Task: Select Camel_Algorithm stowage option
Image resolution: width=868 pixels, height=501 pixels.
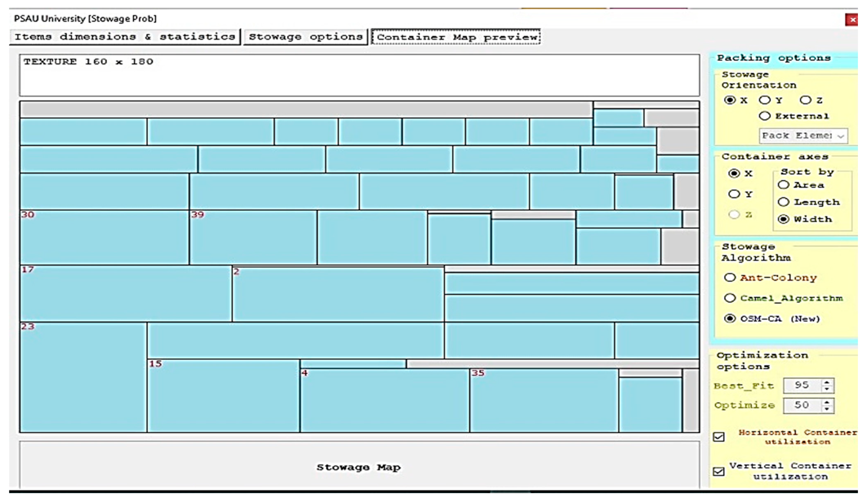Action: point(730,298)
